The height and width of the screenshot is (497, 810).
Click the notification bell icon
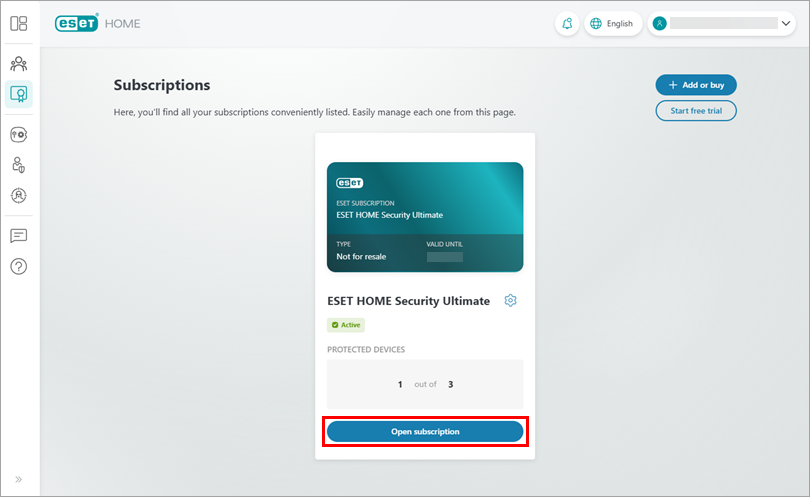pos(567,23)
